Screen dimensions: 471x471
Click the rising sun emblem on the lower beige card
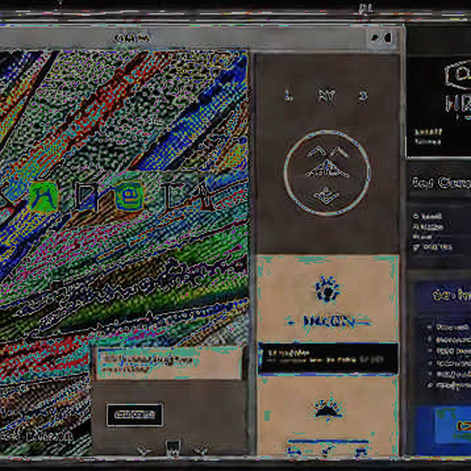pyautogui.click(x=328, y=408)
